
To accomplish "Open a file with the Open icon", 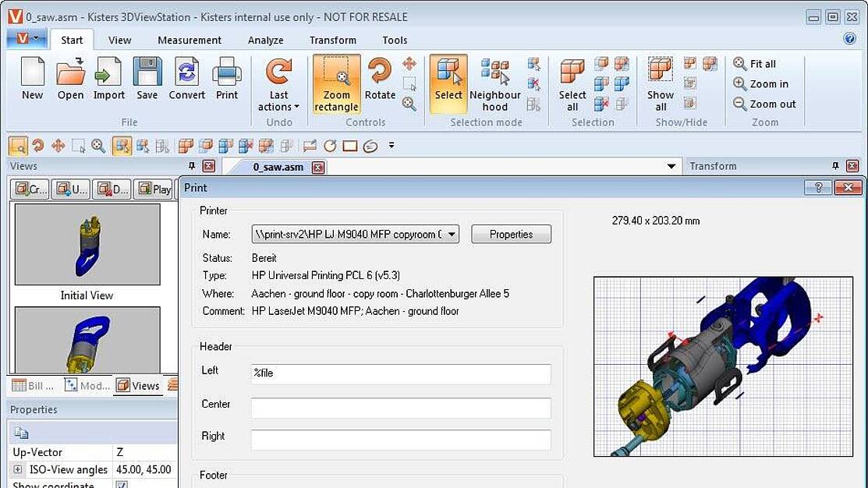I will coord(70,79).
